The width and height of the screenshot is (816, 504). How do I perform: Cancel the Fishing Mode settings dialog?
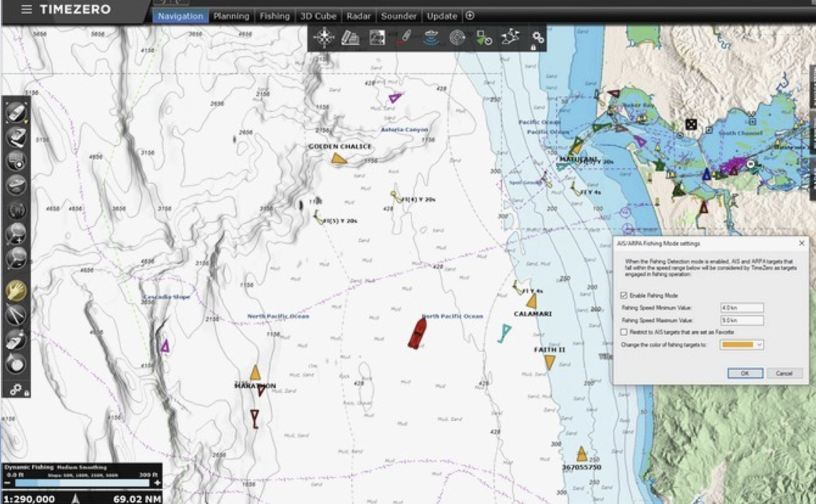point(784,373)
